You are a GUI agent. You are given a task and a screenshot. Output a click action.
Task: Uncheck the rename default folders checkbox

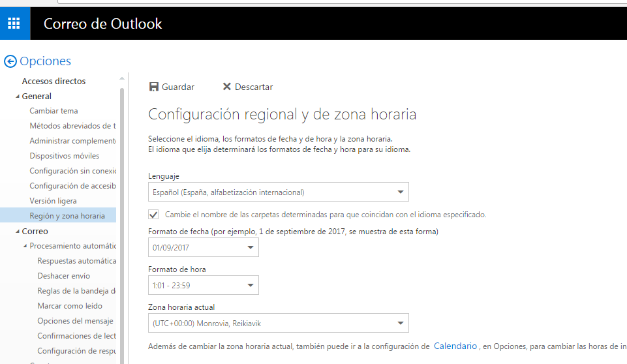point(153,215)
